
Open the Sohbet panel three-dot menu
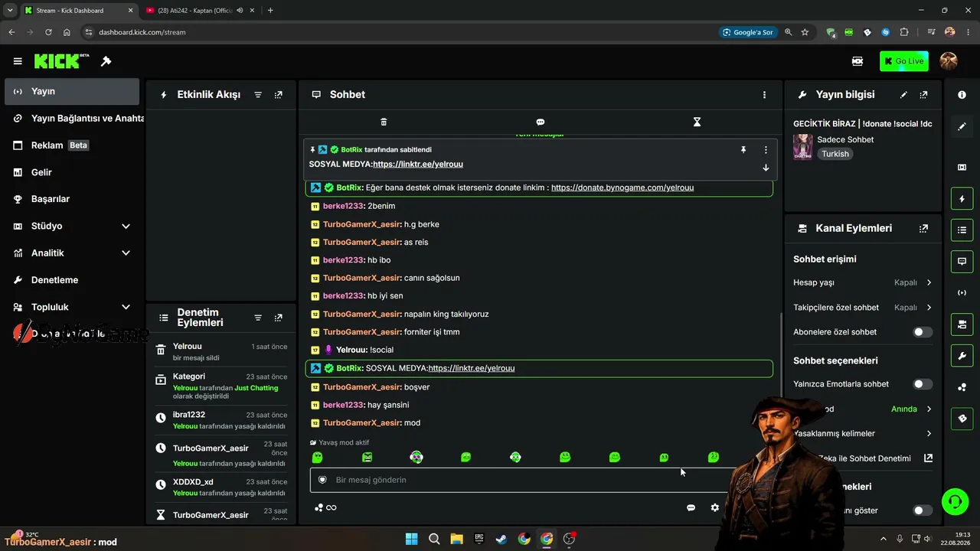[764, 95]
